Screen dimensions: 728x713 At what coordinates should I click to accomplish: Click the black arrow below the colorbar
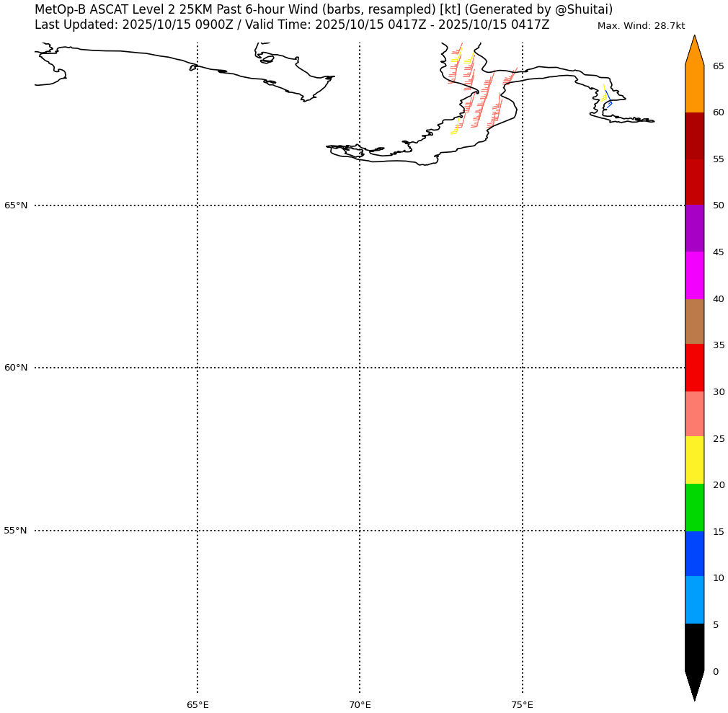pos(694,683)
